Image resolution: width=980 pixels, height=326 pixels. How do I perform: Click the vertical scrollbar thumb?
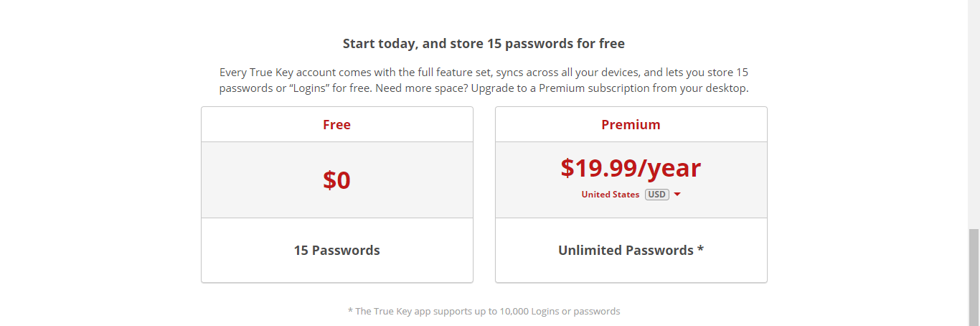(x=974, y=277)
